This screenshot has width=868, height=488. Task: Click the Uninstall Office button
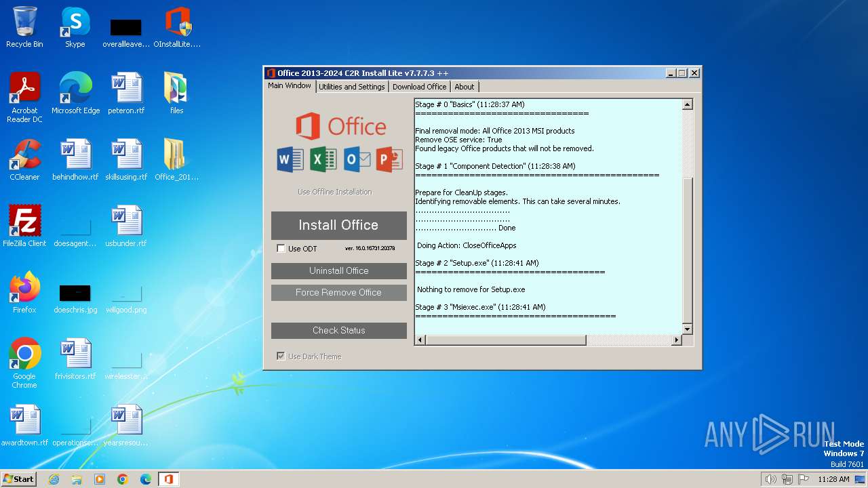tap(339, 270)
